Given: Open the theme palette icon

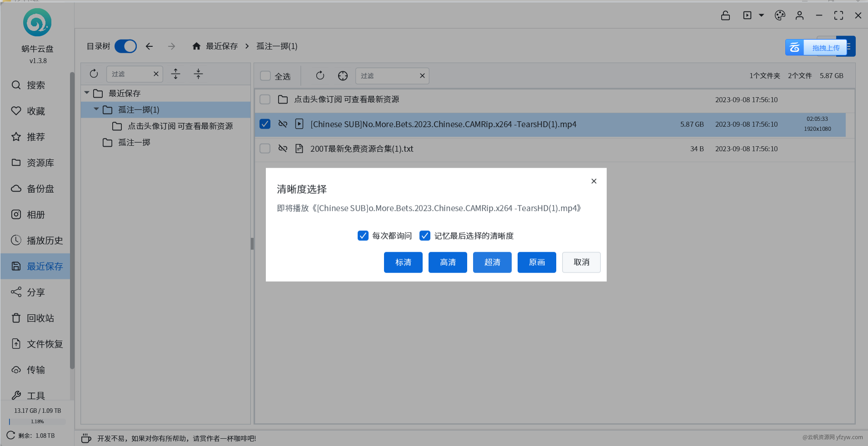Looking at the screenshot, I should 780,15.
